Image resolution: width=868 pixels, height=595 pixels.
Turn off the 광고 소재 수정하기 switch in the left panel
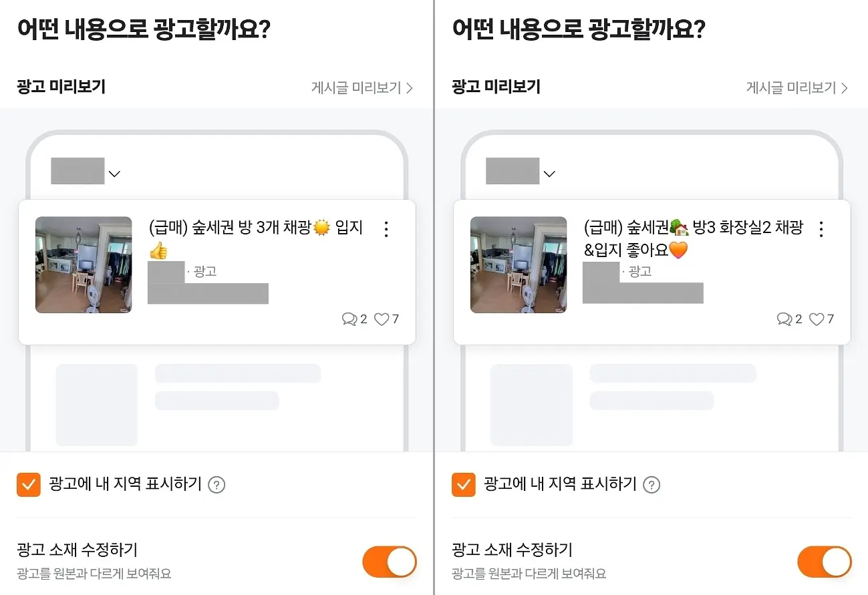[x=390, y=562]
